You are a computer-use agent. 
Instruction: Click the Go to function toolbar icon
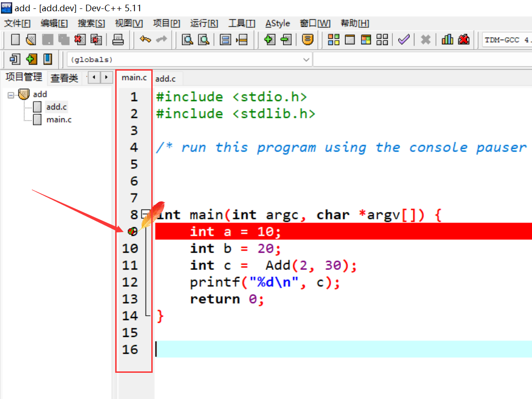pyautogui.click(x=225, y=40)
